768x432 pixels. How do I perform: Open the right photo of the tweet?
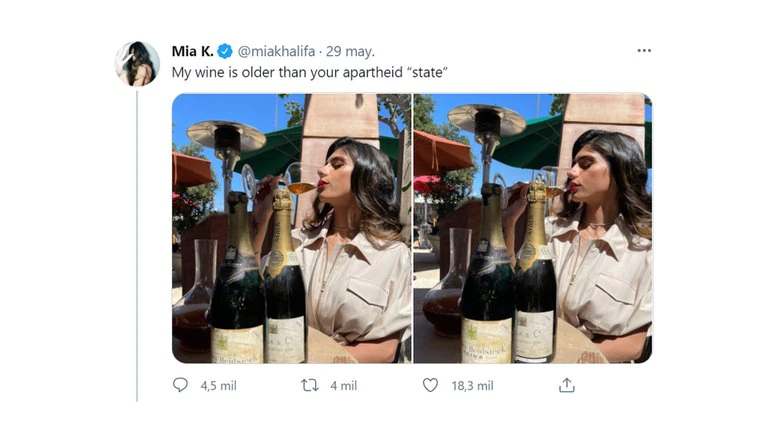coord(532,228)
